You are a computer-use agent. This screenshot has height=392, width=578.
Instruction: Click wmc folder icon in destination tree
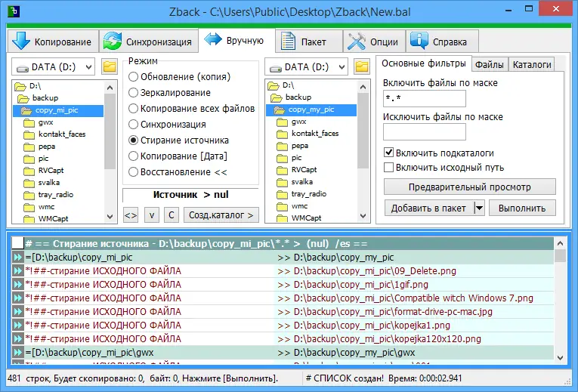(282, 206)
